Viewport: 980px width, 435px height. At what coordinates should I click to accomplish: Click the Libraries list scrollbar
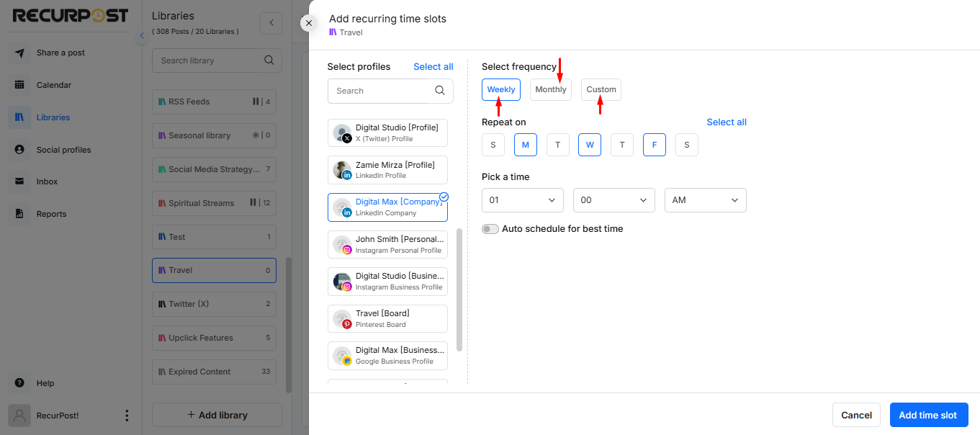(289, 325)
